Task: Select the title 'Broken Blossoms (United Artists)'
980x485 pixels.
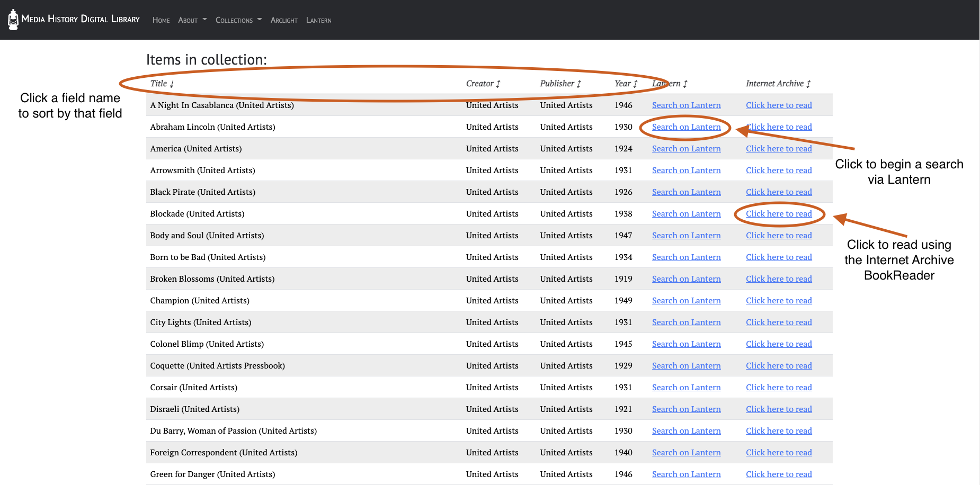Action: pos(212,279)
